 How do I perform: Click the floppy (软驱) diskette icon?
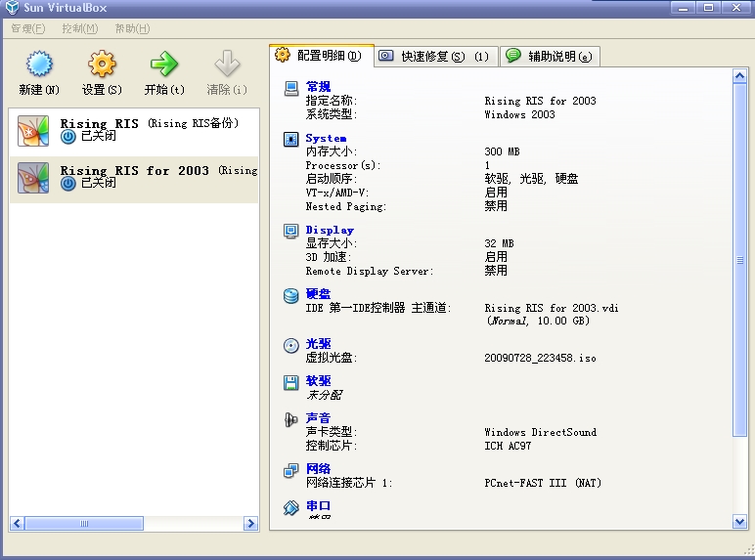pyautogui.click(x=290, y=382)
